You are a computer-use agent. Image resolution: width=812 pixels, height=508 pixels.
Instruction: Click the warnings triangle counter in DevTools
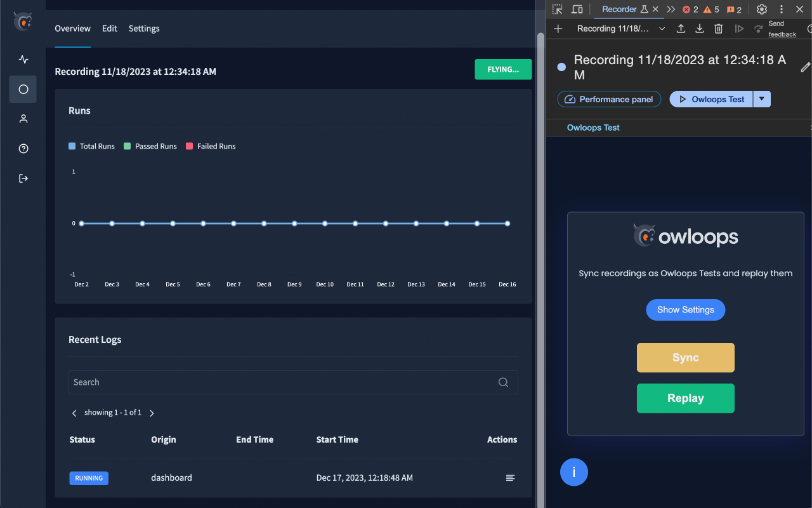[x=711, y=10]
